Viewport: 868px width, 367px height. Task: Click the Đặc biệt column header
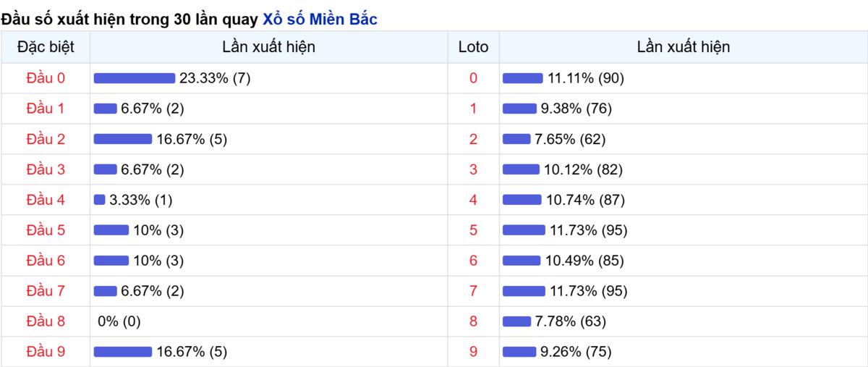pyautogui.click(x=46, y=47)
